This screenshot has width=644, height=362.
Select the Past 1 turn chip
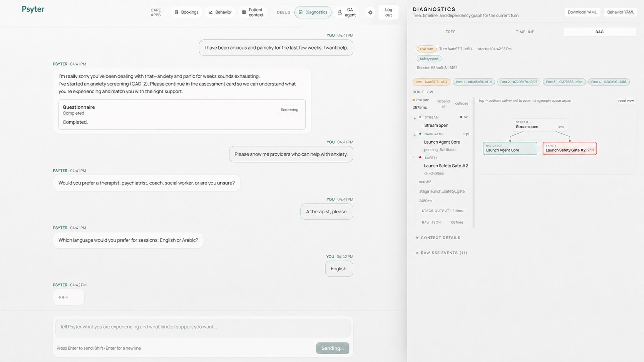[x=473, y=82]
